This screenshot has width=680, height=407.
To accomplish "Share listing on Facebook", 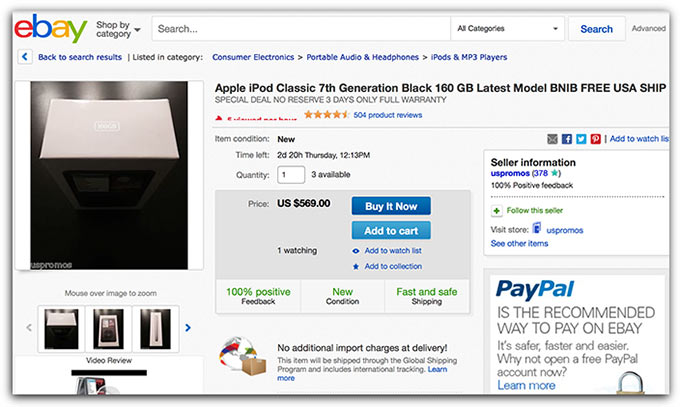I will point(567,138).
